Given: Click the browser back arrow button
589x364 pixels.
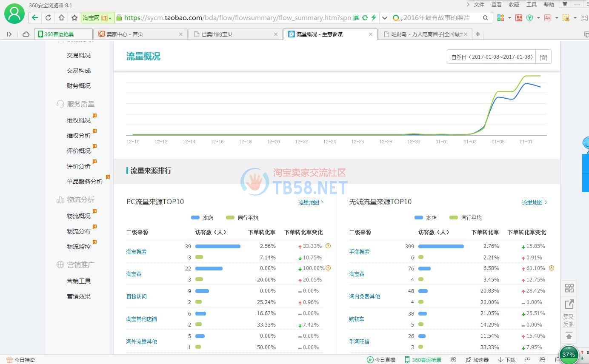Looking at the screenshot, I should point(35,18).
